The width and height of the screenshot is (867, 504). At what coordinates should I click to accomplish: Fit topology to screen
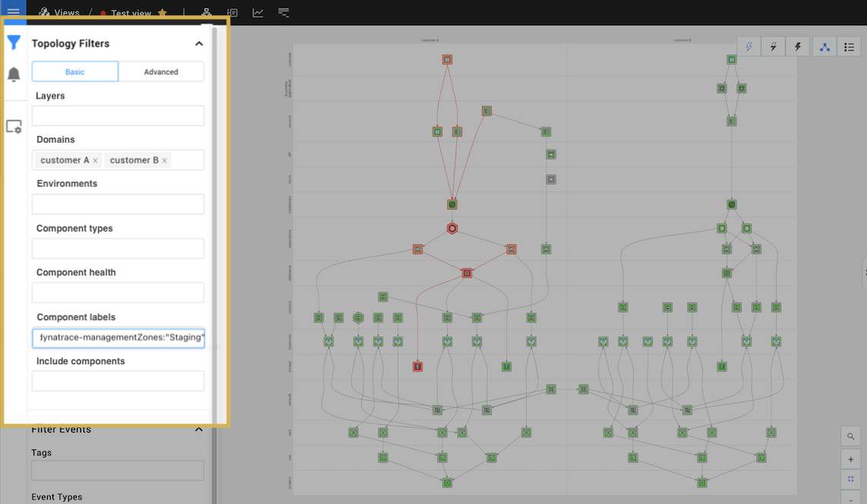[x=850, y=479]
